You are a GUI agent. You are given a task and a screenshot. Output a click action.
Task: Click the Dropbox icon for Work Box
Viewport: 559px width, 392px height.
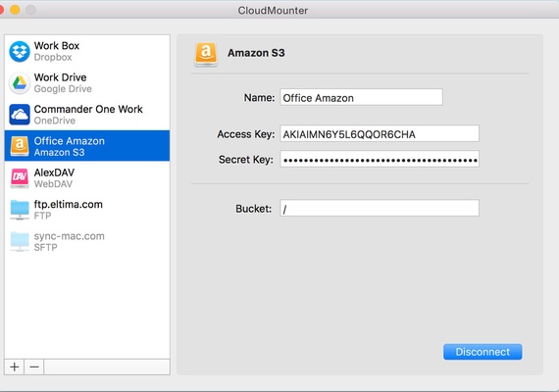tap(20, 51)
